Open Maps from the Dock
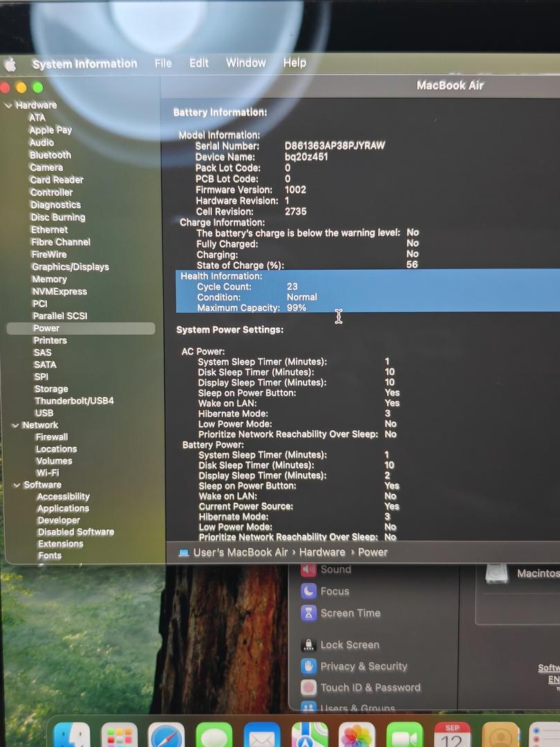This screenshot has width=560, height=747. point(310,735)
